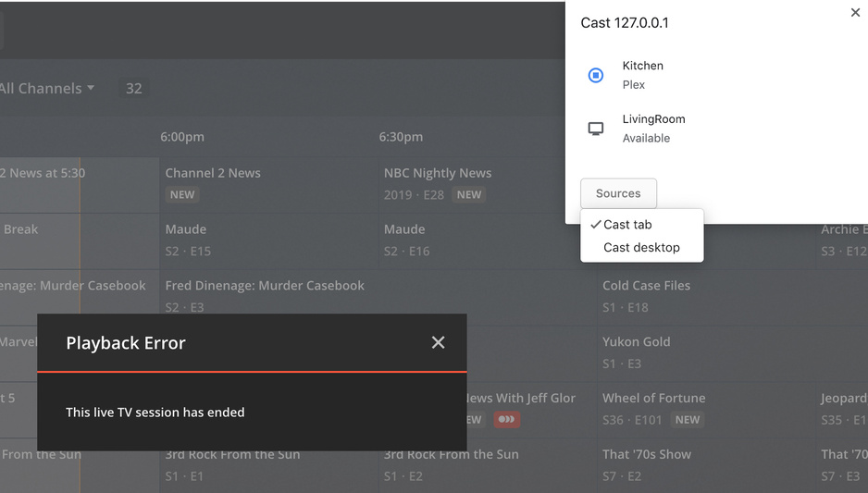
Task: Open Fred Dinenage: Murder Casebook S2 E3
Action: [x=265, y=286]
